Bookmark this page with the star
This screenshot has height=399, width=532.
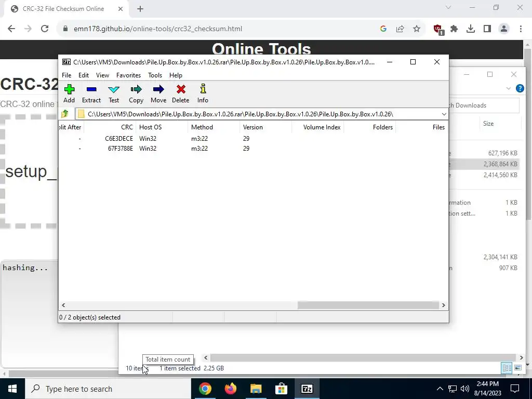[x=417, y=29]
